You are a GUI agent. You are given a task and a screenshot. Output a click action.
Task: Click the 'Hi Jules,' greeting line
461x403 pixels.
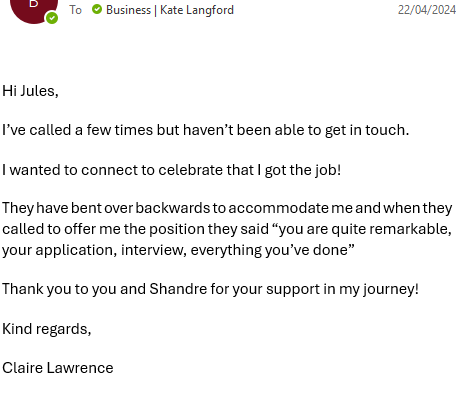[30, 91]
